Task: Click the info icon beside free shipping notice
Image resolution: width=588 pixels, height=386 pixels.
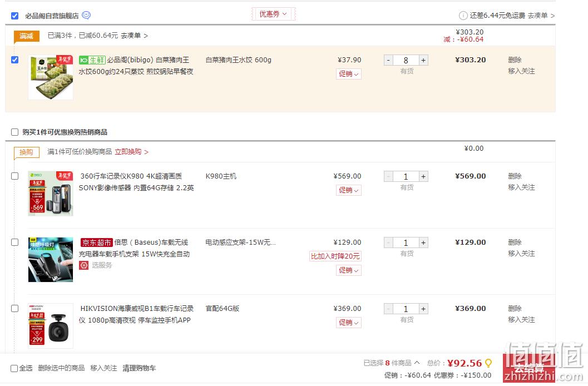Action: [463, 16]
